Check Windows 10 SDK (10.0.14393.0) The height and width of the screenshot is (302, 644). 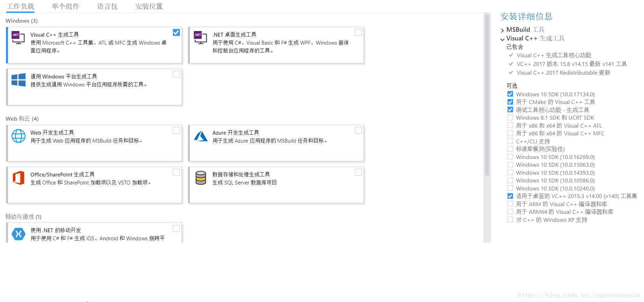510,172
